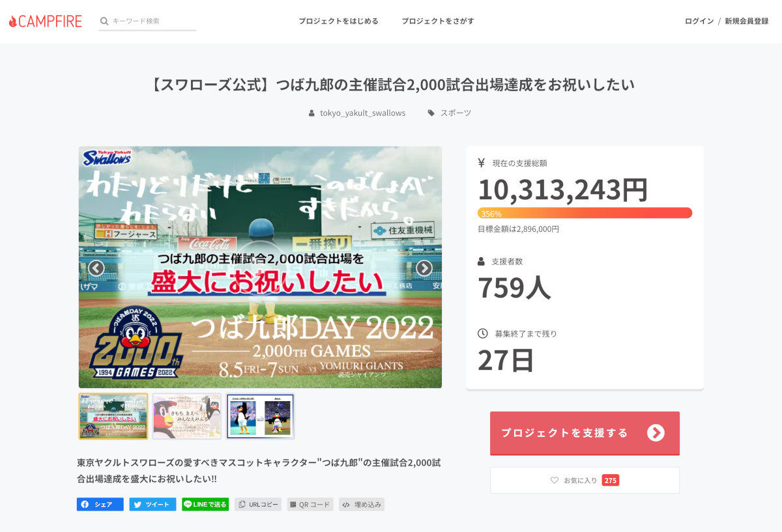Open the QR コード button
782x532 pixels.
click(310, 505)
